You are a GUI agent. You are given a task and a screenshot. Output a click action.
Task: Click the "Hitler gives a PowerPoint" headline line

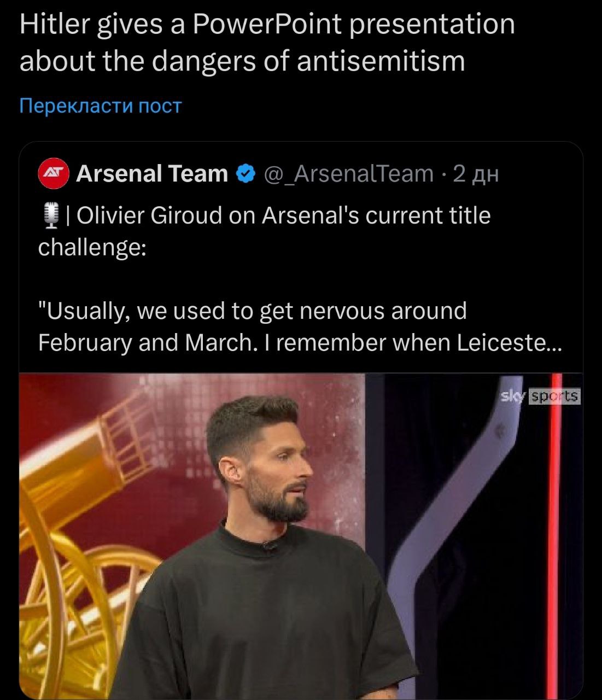coord(180,25)
